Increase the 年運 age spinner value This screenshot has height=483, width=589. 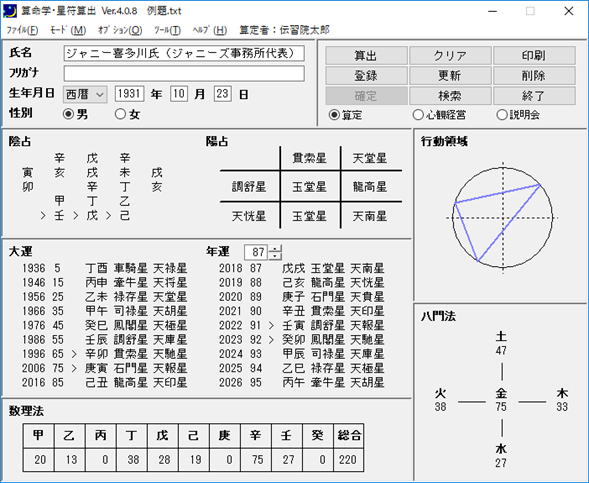[275, 248]
